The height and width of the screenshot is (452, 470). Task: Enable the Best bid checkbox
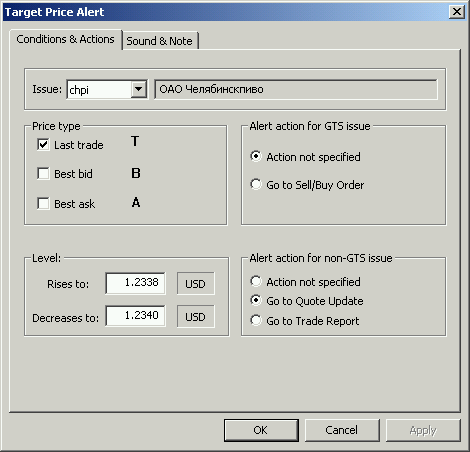click(43, 174)
